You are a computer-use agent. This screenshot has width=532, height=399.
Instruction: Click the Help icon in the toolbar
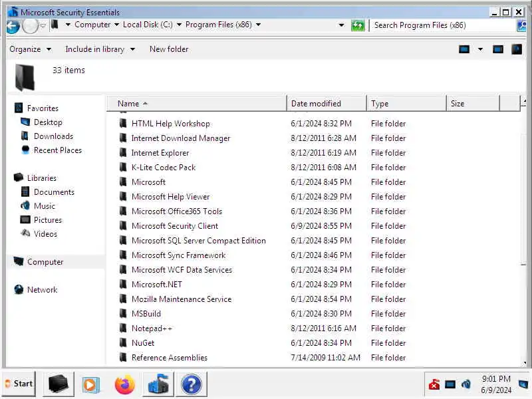click(517, 49)
